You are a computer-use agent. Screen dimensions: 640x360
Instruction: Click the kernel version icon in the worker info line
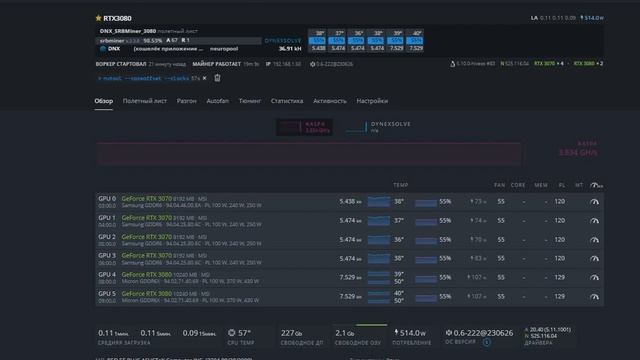pyautogui.click(x=452, y=64)
